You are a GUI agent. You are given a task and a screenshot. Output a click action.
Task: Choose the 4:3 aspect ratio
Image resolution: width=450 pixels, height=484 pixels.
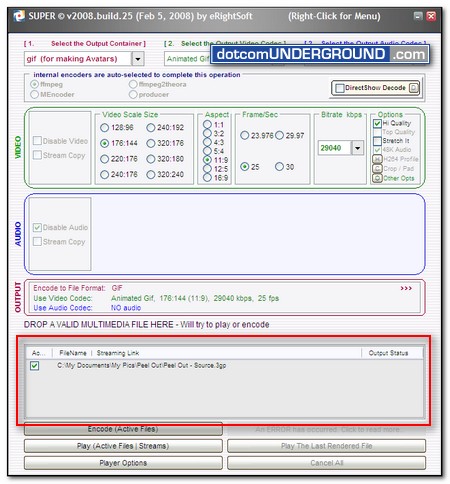click(207, 142)
